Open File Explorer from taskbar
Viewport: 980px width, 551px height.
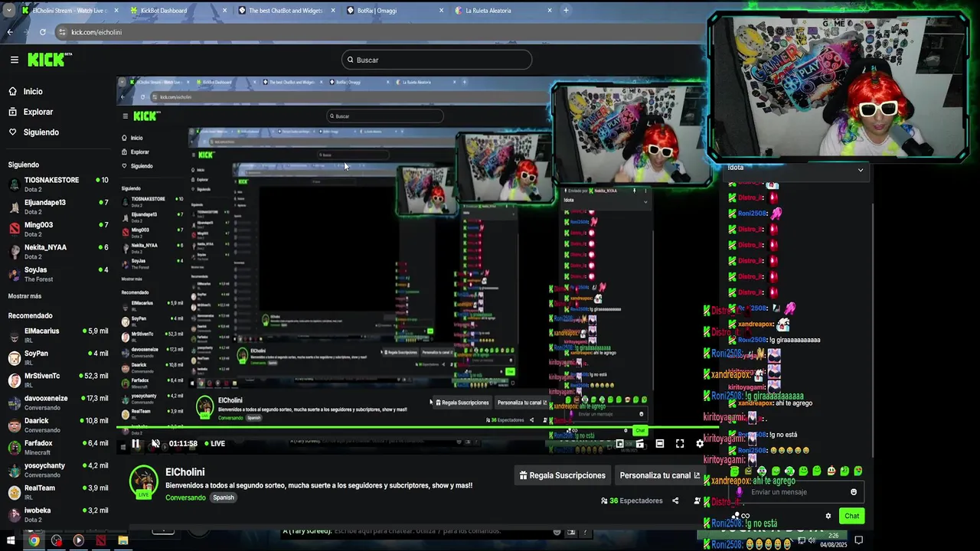coord(122,540)
